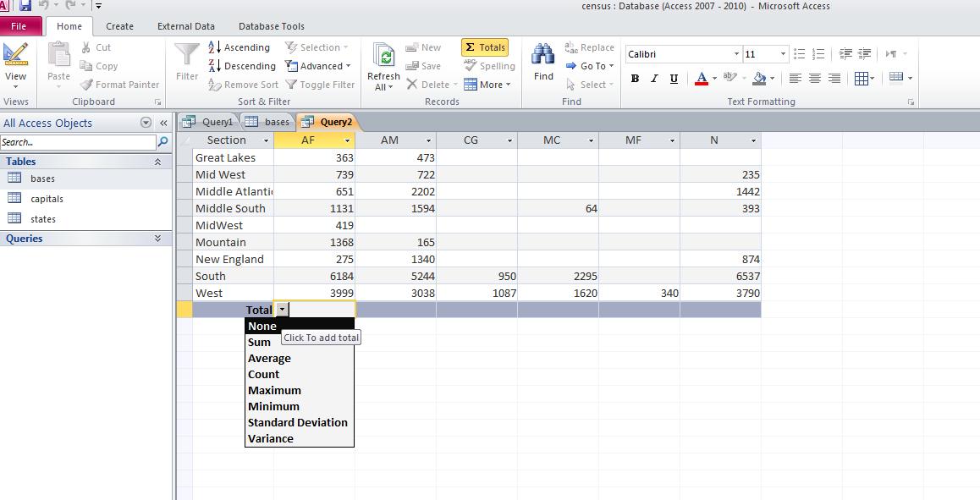Viewport: 980px width, 500px height.
Task: Open the MC column filter dropdown
Action: pos(591,140)
